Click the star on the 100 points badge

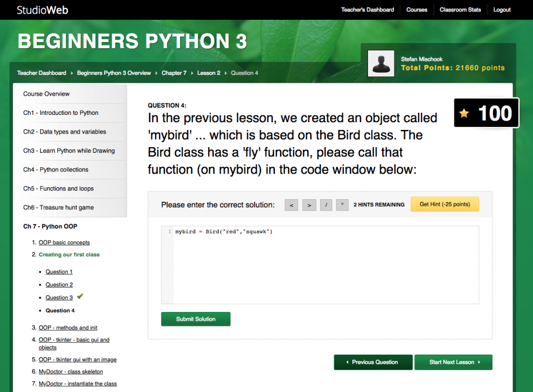(465, 112)
